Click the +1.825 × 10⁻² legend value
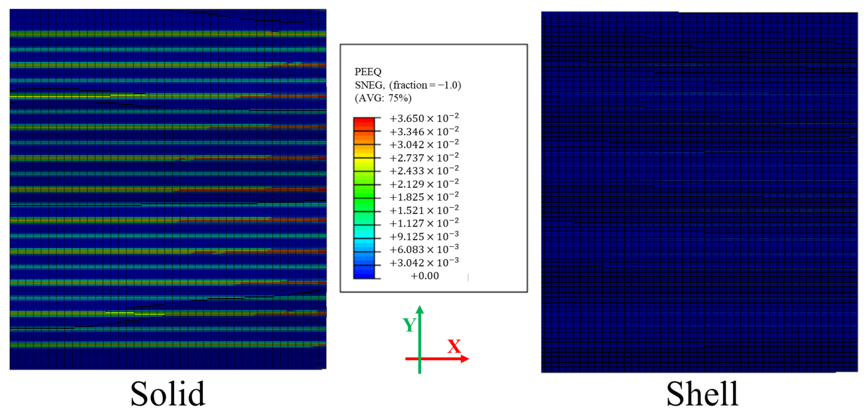Image resolution: width=868 pixels, height=417 pixels. [424, 197]
